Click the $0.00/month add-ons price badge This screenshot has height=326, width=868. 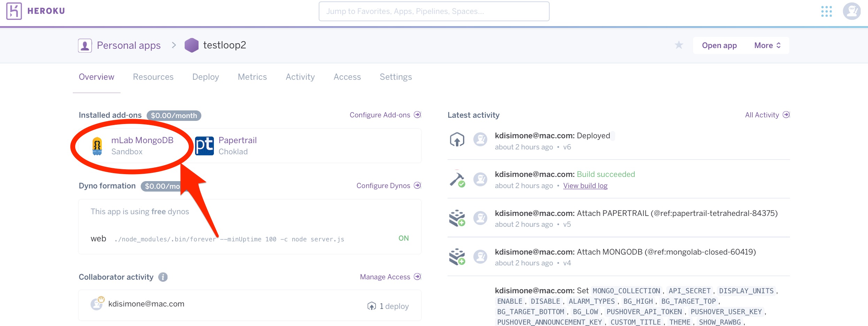[174, 115]
